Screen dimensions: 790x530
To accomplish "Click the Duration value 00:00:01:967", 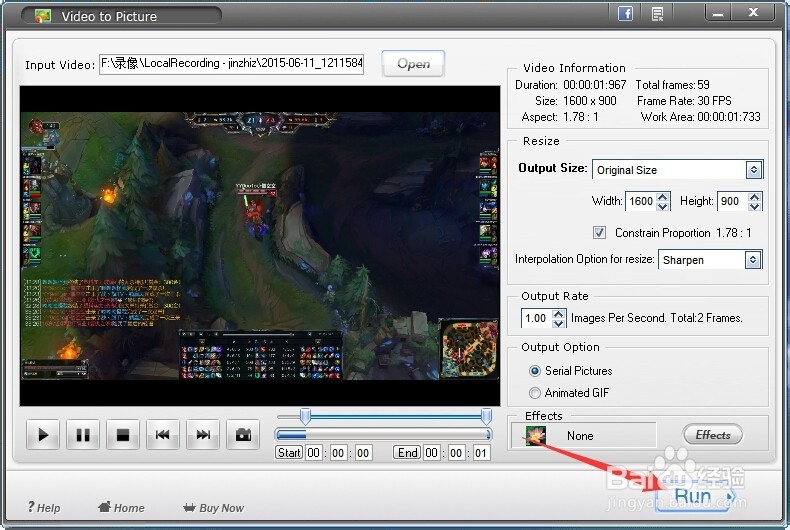I will [595, 85].
